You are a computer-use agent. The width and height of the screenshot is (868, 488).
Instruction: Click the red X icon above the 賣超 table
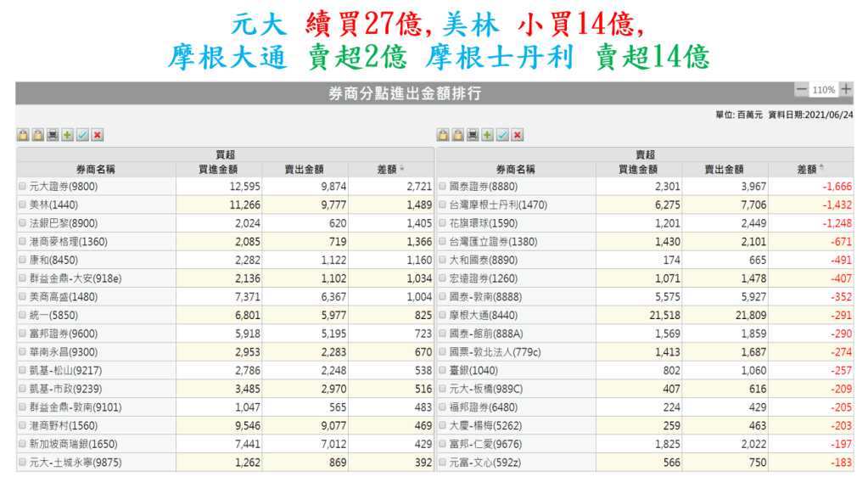point(518,135)
